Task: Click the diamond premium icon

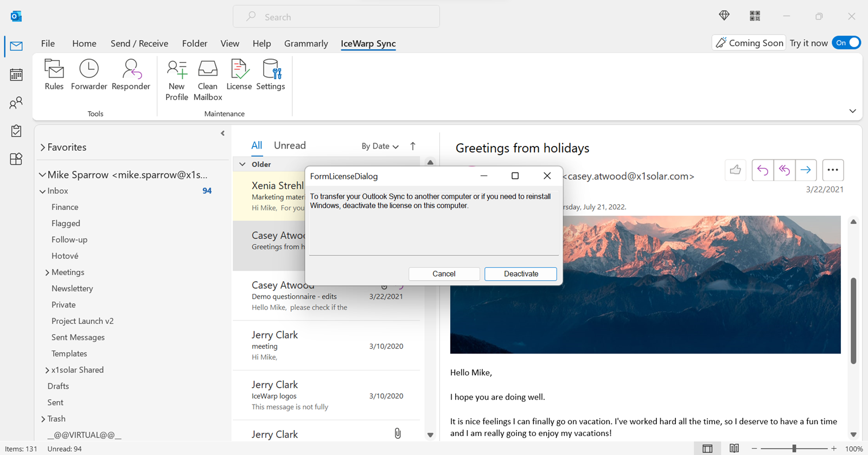Action: click(x=724, y=16)
